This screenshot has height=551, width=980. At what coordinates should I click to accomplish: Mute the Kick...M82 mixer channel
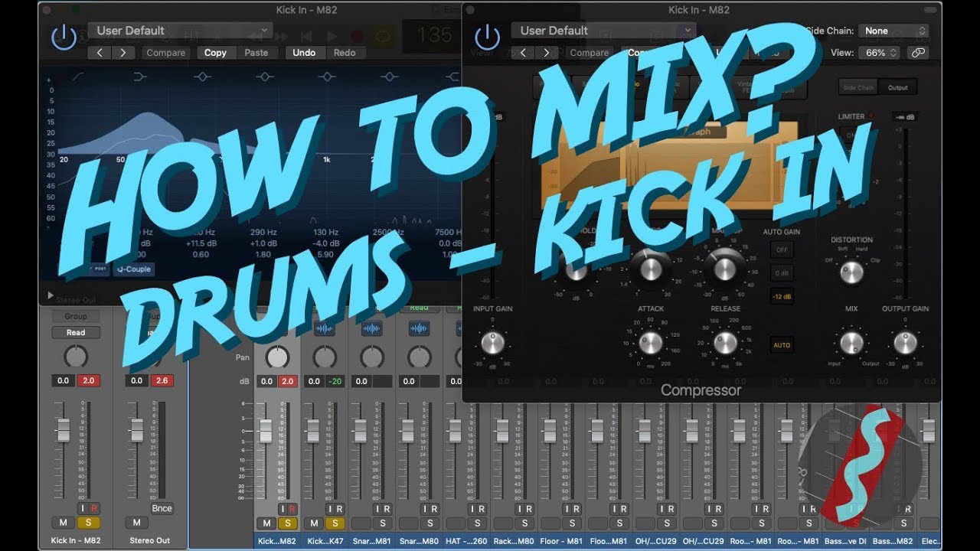tap(266, 523)
